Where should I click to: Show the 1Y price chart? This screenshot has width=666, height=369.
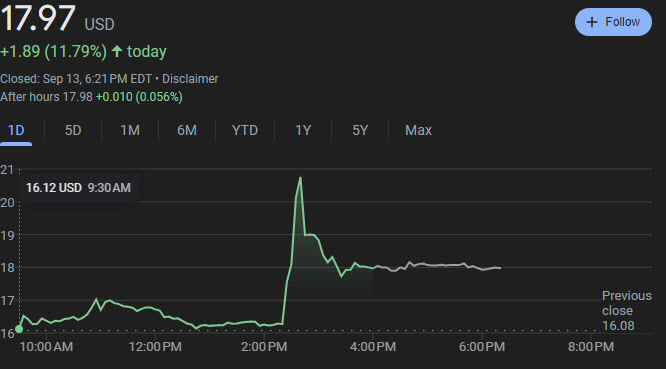point(303,130)
